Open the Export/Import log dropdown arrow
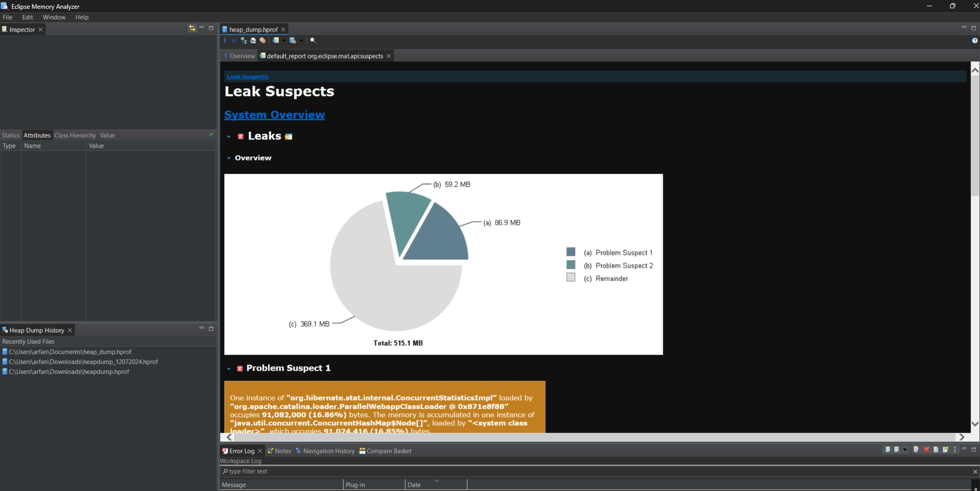Image resolution: width=980 pixels, height=491 pixels. point(905,450)
